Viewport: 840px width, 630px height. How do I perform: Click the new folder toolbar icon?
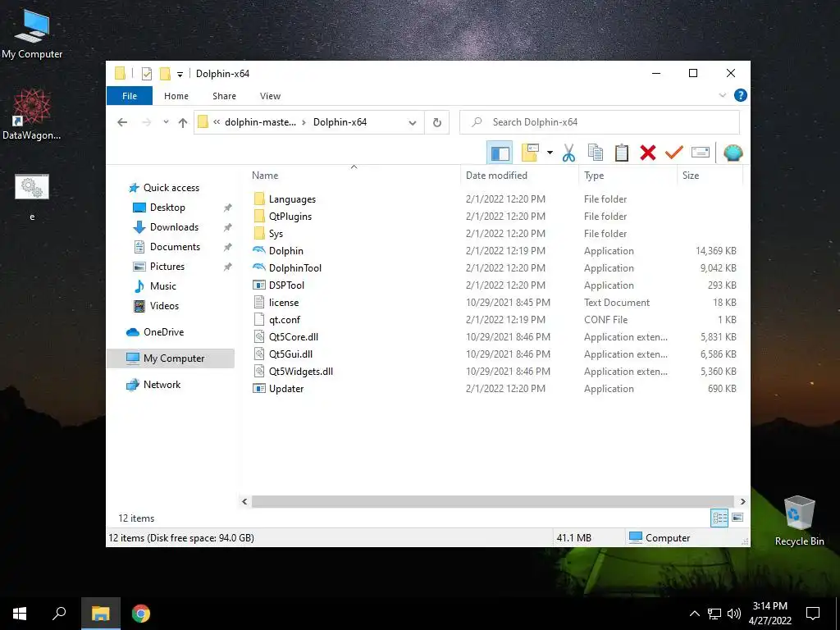(530, 153)
